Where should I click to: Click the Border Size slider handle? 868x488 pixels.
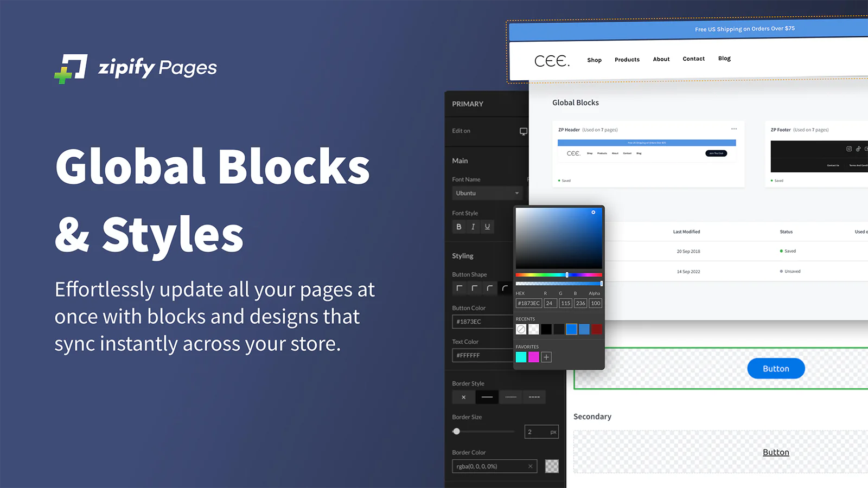(457, 432)
